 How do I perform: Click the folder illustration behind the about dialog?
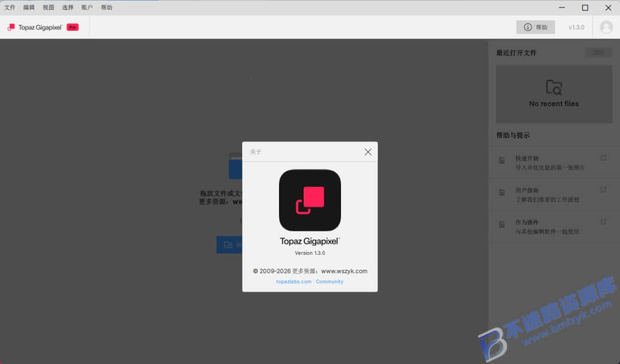point(235,166)
